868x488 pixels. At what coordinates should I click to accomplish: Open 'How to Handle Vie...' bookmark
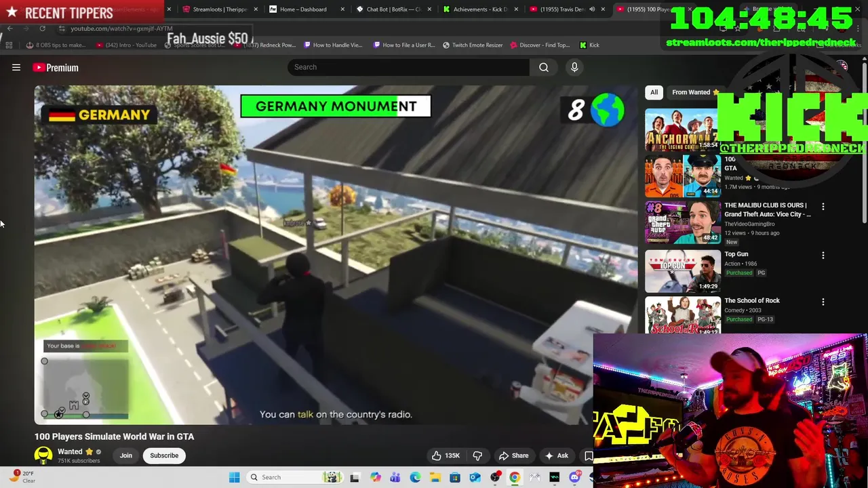[x=333, y=45]
